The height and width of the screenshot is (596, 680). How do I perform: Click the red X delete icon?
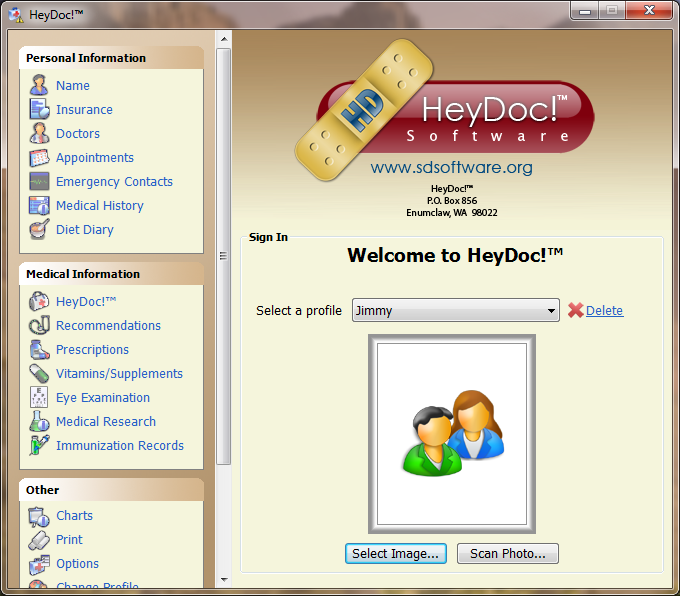tap(575, 310)
